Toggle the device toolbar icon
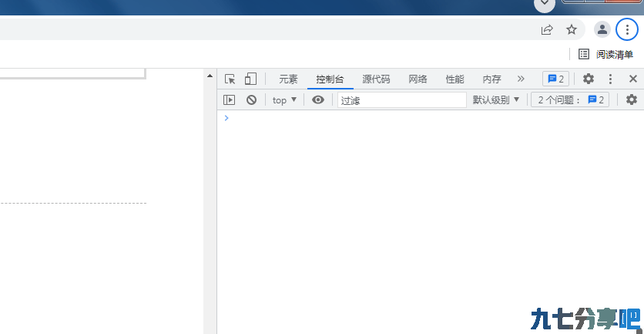This screenshot has width=644, height=334. (250, 79)
